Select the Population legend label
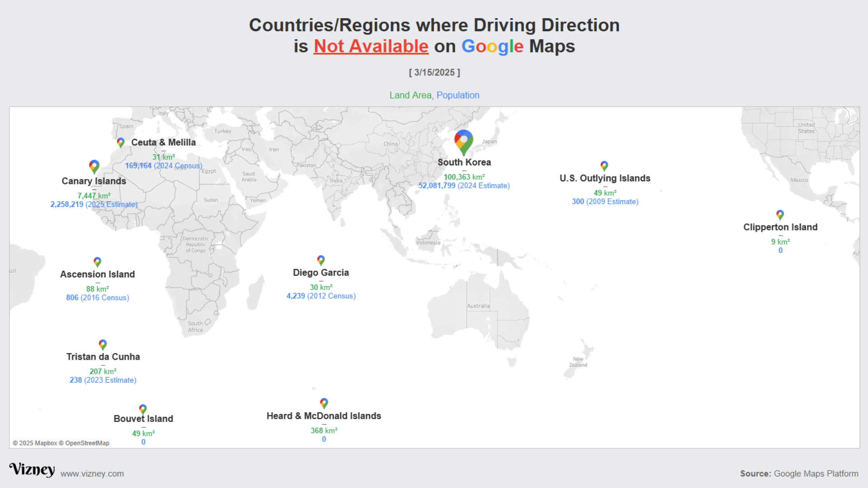This screenshot has height=488, width=868. [x=458, y=95]
